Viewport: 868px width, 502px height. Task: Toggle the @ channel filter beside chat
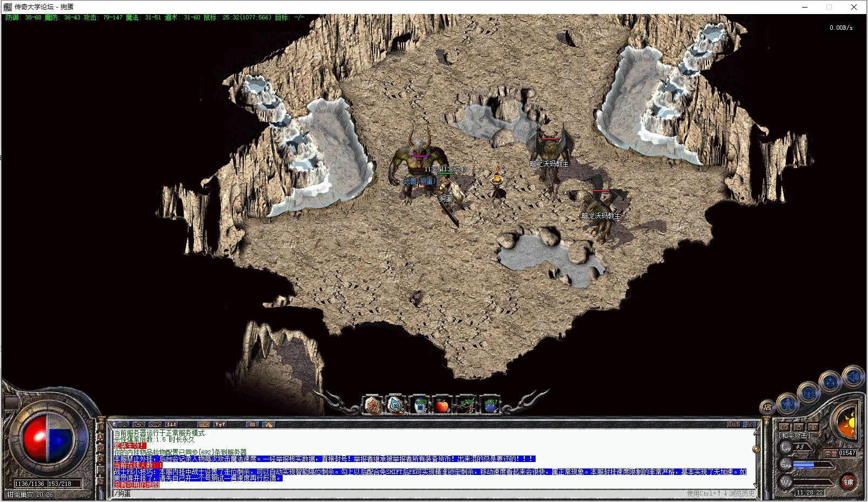pyautogui.click(x=101, y=481)
